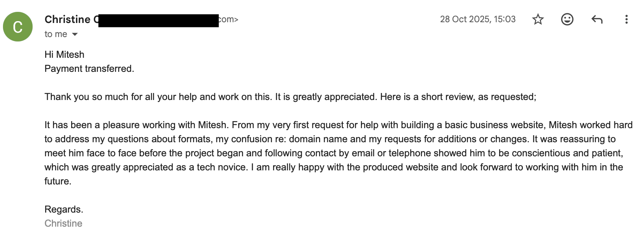Click the redacted sender email address

coord(156,19)
